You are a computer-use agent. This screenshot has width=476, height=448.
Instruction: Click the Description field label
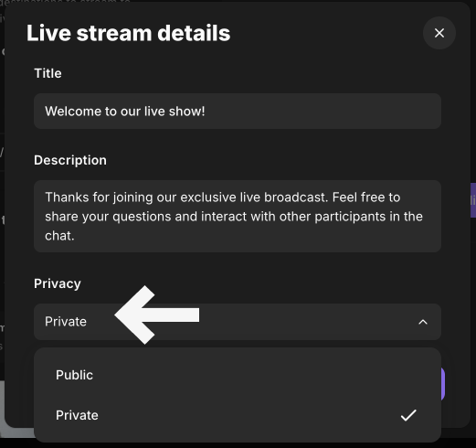click(70, 160)
